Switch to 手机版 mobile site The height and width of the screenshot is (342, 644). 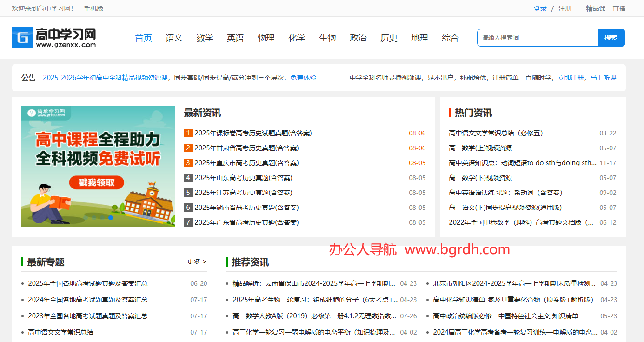(93, 8)
